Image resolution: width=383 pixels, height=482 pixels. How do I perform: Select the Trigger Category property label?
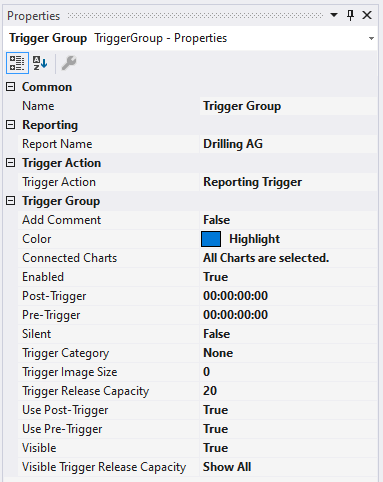[x=65, y=353]
